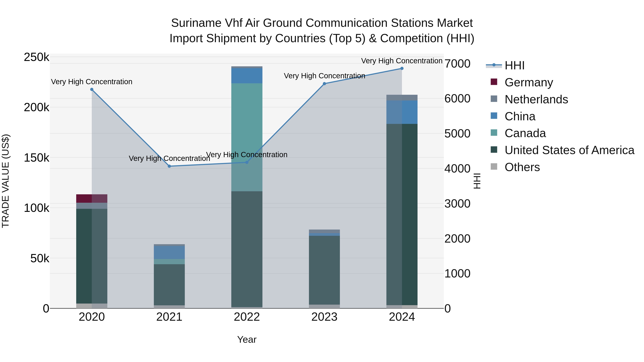Click the USA segment in 2022 bar
644x362 pixels.
[247, 249]
